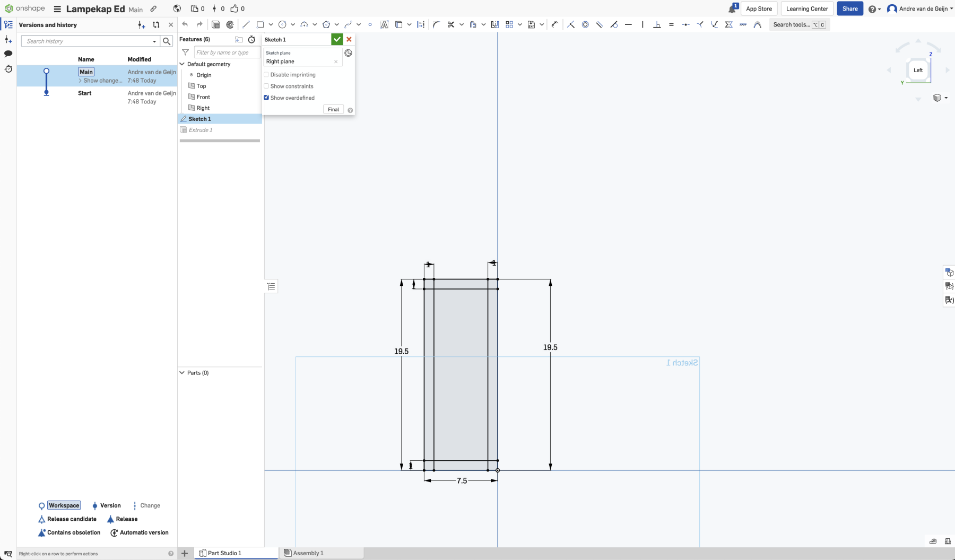Select the Polygon sketch tool

tap(326, 24)
